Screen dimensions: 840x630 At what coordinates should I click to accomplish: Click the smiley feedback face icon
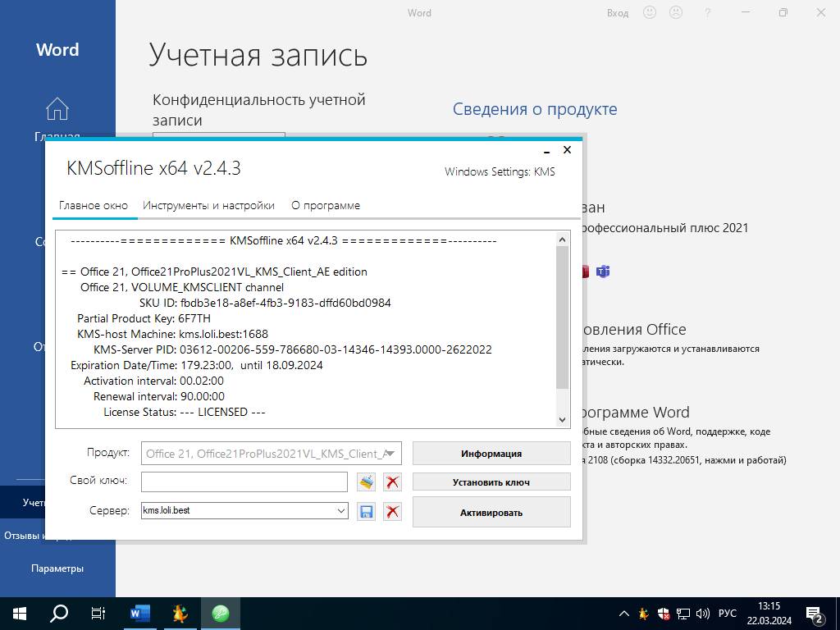(650, 12)
